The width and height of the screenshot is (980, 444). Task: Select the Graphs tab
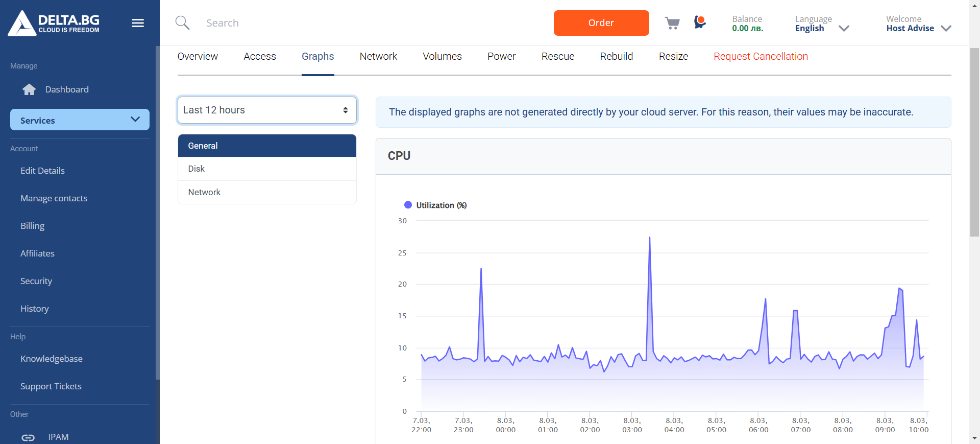click(x=317, y=56)
